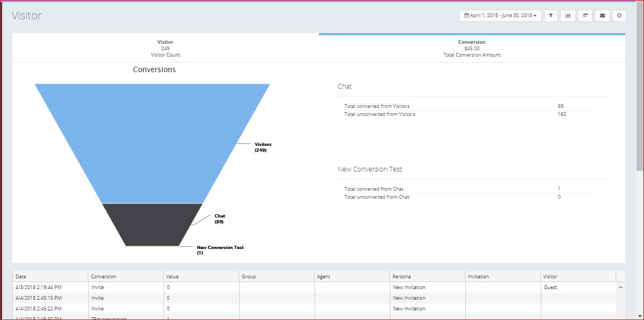The image size is (644, 320).
Task: Click the blue Visitors funnel segment
Action: pos(152,139)
